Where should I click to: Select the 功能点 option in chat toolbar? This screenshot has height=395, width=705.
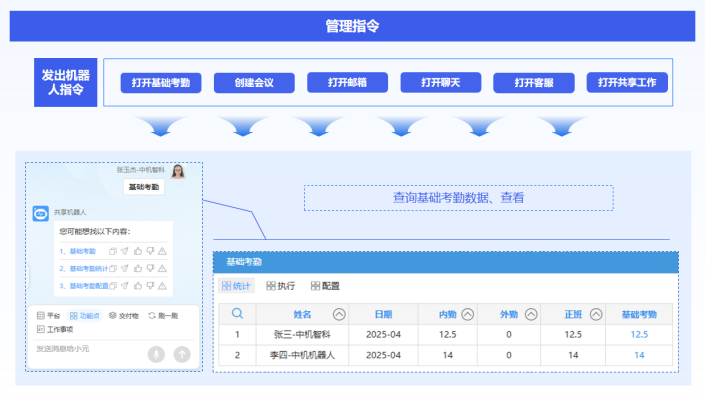point(85,316)
